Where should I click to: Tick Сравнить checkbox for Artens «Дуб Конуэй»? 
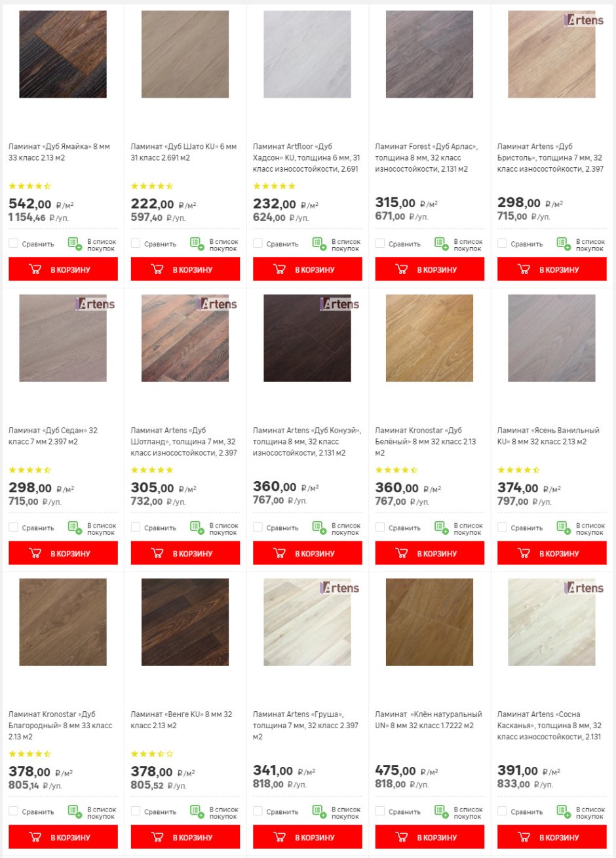tap(258, 527)
